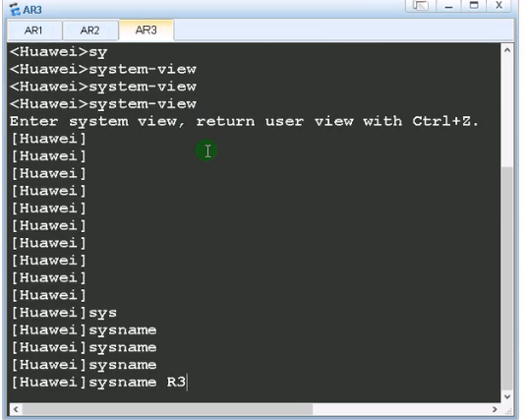Image resolution: width=529 pixels, height=420 pixels.
Task: Click the horizontal scrollbar track right of thumb
Action: point(400,409)
